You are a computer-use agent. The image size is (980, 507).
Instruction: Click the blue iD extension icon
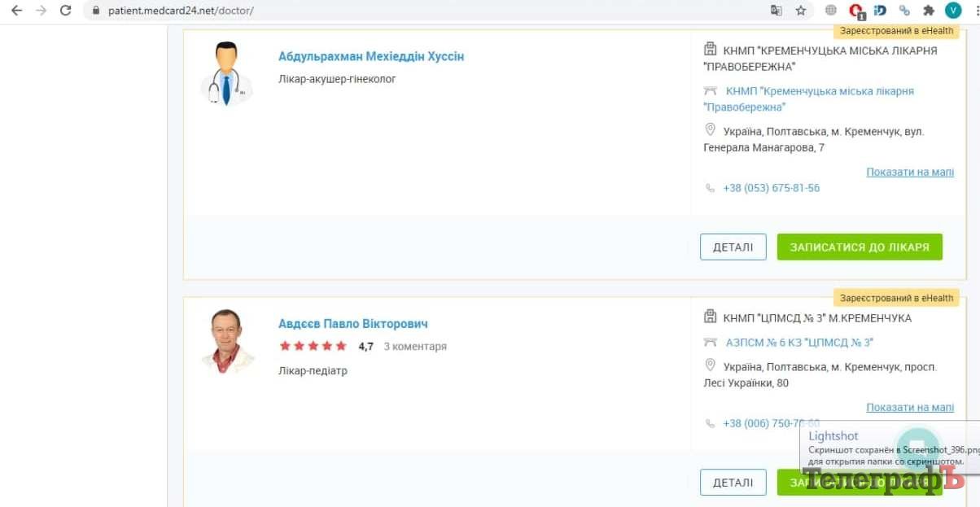[880, 11]
